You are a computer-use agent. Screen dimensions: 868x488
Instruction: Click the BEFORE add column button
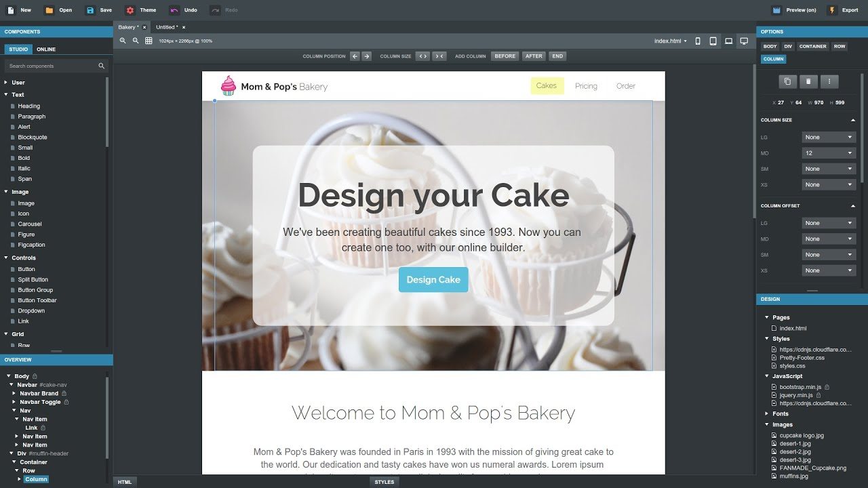tap(505, 56)
